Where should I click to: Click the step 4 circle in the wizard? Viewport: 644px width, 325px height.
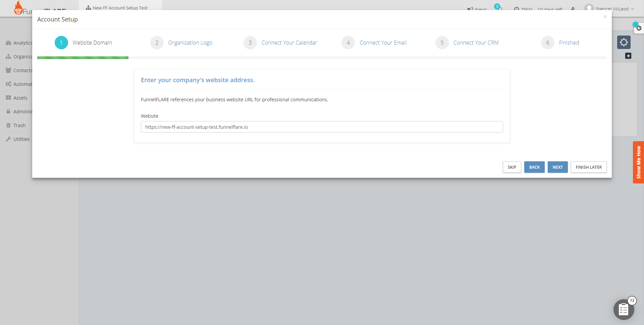[348, 43]
